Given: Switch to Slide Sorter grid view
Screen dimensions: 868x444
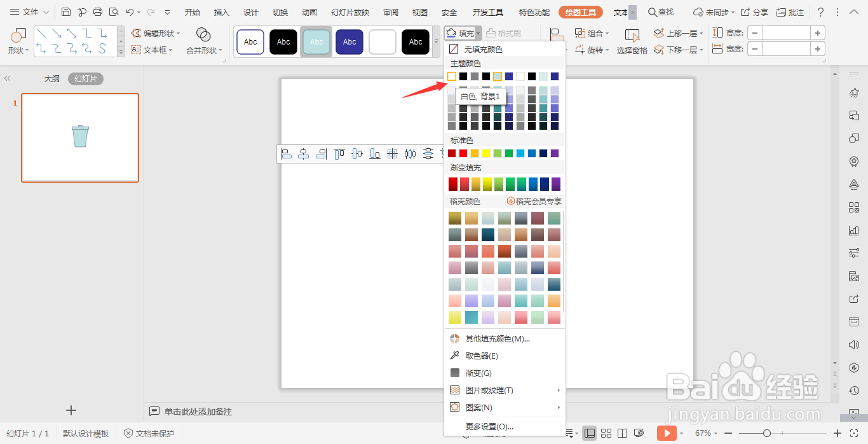Looking at the screenshot, I should (606, 433).
